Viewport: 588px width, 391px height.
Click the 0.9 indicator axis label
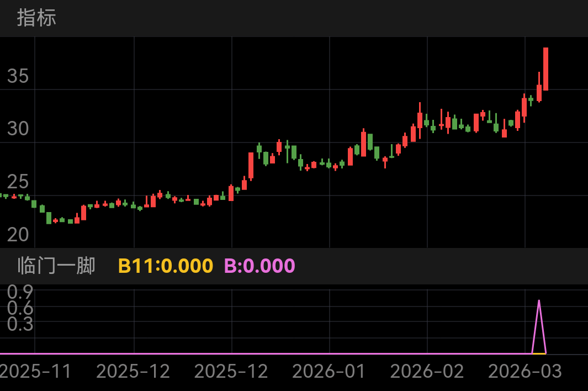[x=20, y=291]
